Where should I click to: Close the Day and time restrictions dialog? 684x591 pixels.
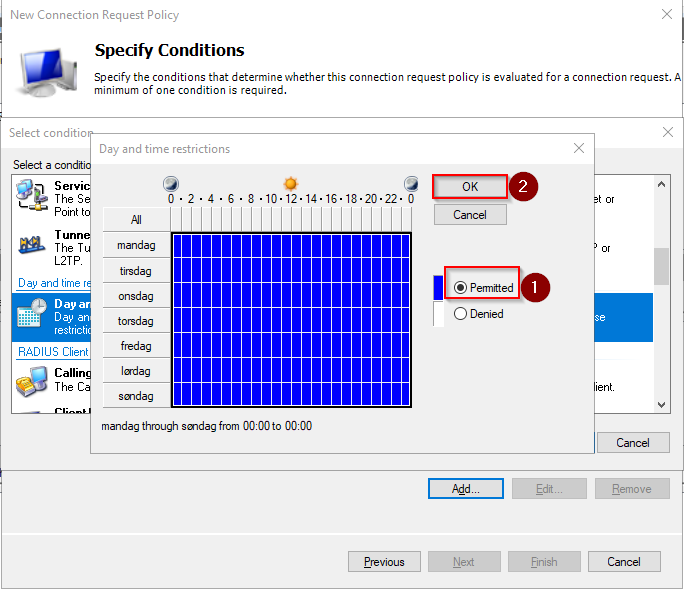coord(578,149)
